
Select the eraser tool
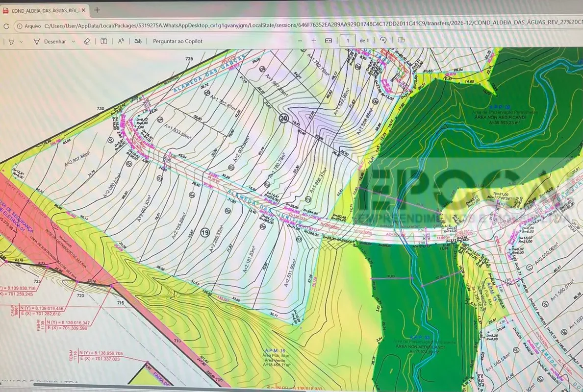tap(87, 41)
